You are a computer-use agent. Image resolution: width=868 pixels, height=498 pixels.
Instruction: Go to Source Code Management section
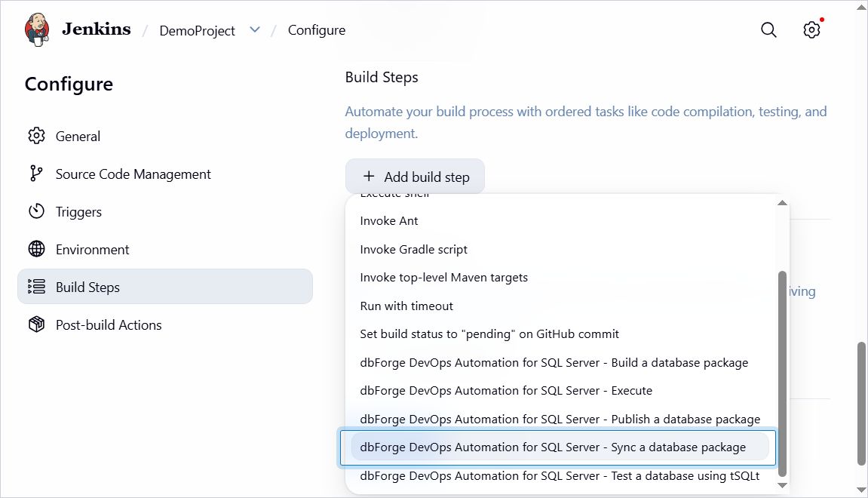(x=165, y=174)
